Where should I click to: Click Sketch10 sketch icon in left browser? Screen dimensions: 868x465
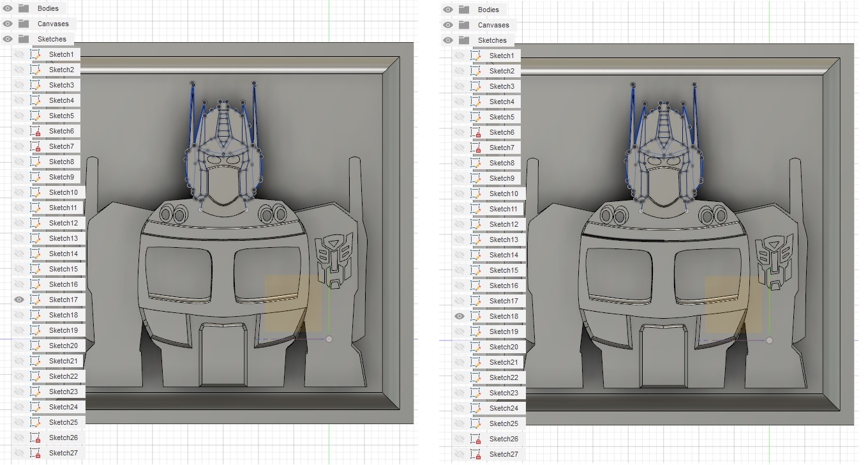coord(36,192)
